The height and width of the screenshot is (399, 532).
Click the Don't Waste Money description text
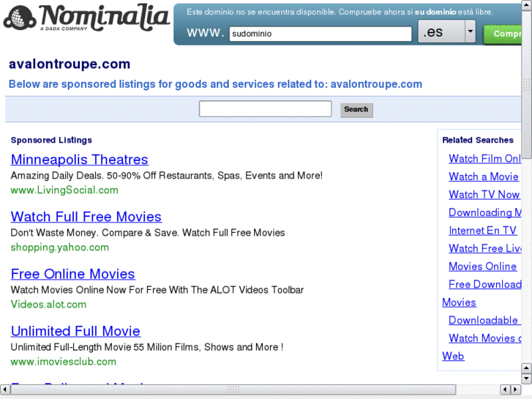[x=148, y=233]
